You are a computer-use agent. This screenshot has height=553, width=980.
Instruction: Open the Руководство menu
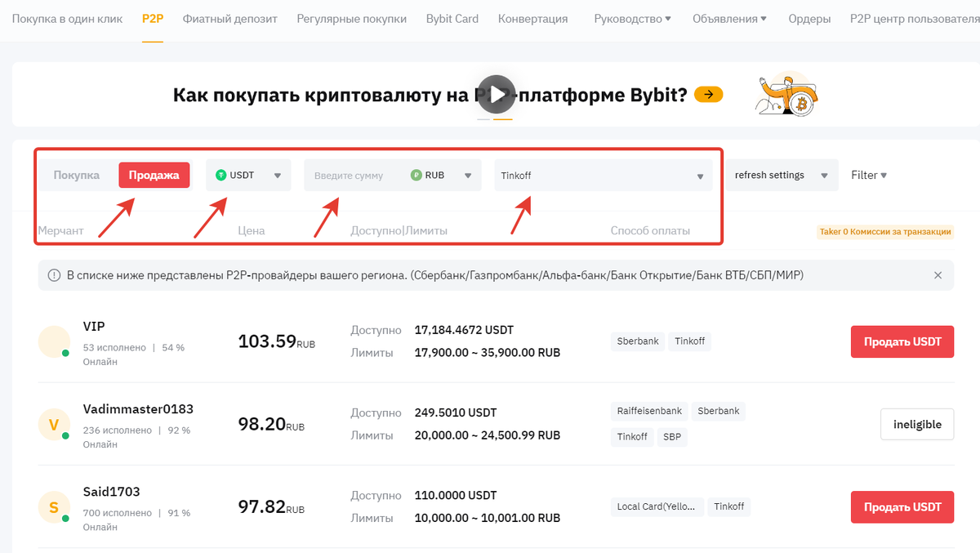coord(631,18)
